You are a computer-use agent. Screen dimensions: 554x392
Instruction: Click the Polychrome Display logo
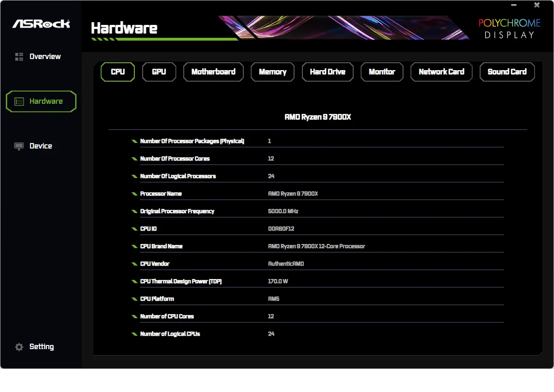click(509, 29)
